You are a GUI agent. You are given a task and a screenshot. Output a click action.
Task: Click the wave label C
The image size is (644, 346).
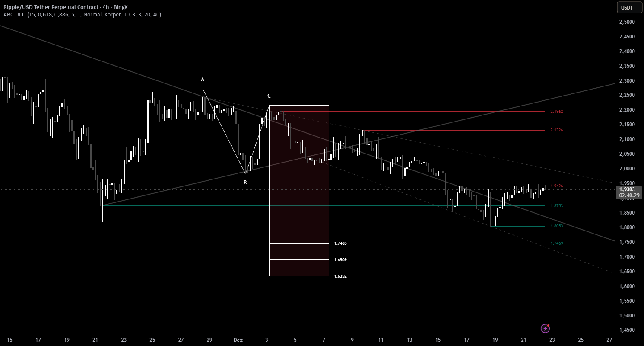click(269, 96)
